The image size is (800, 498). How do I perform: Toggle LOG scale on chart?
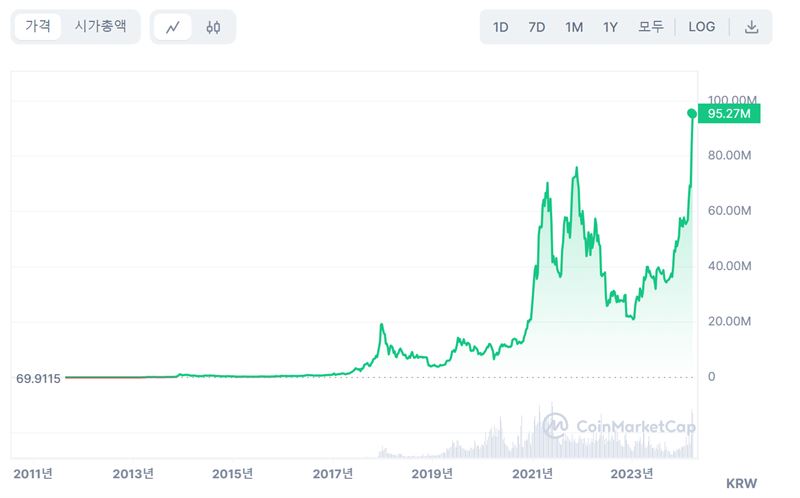coord(702,27)
